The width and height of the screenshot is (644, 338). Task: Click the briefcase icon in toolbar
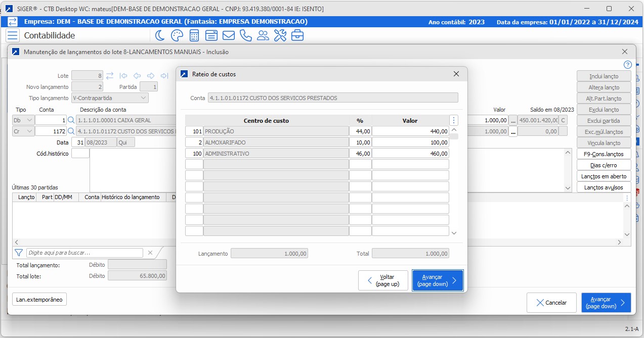click(x=297, y=35)
